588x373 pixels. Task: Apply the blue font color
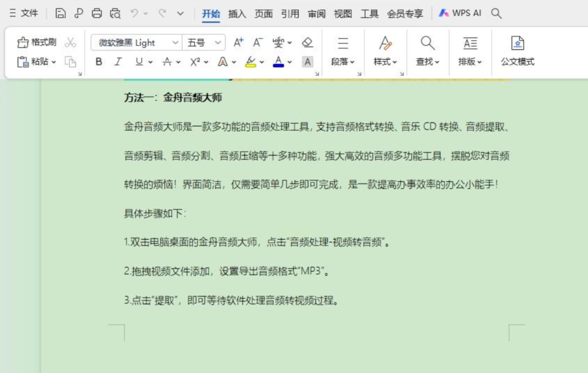click(x=278, y=62)
